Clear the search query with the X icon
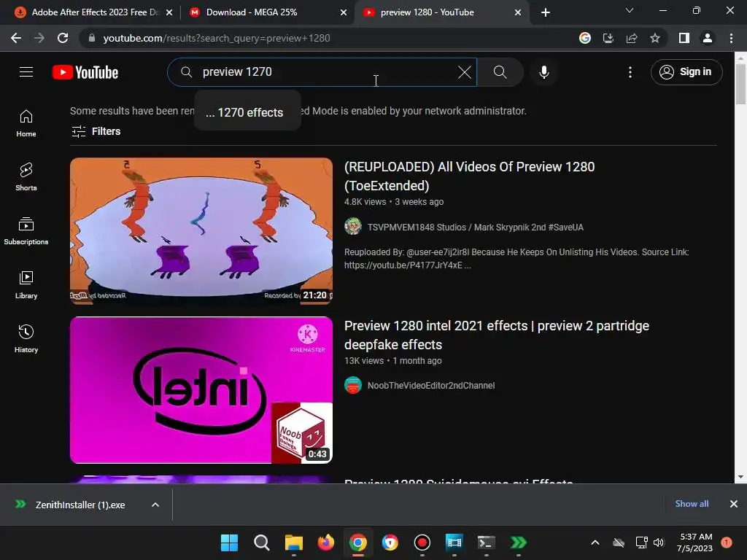 [x=464, y=72]
